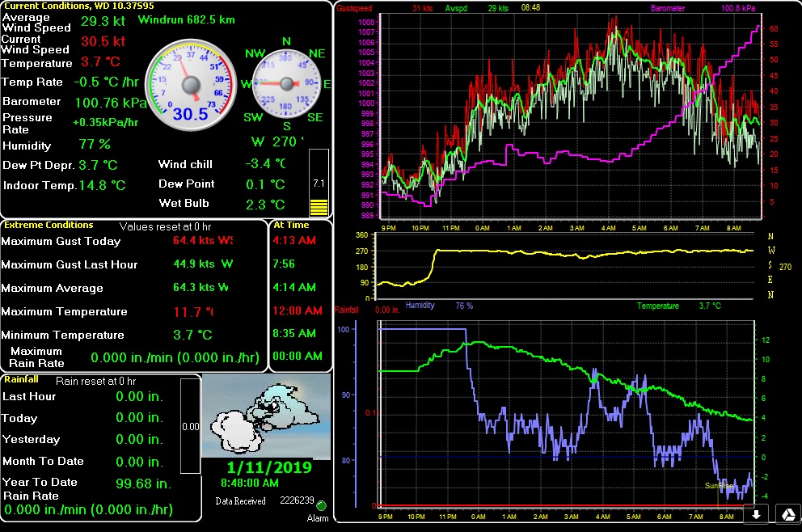
Task: Click the W 270 wind direction readout
Action: pos(278,141)
